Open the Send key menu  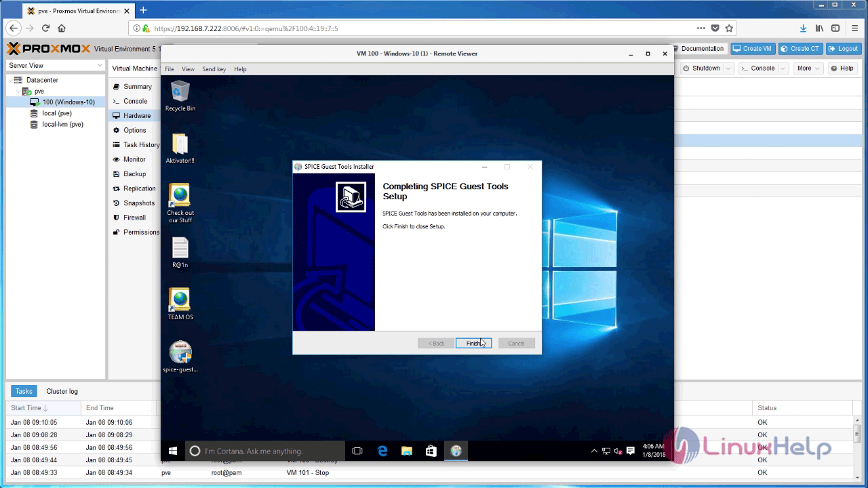click(x=214, y=69)
